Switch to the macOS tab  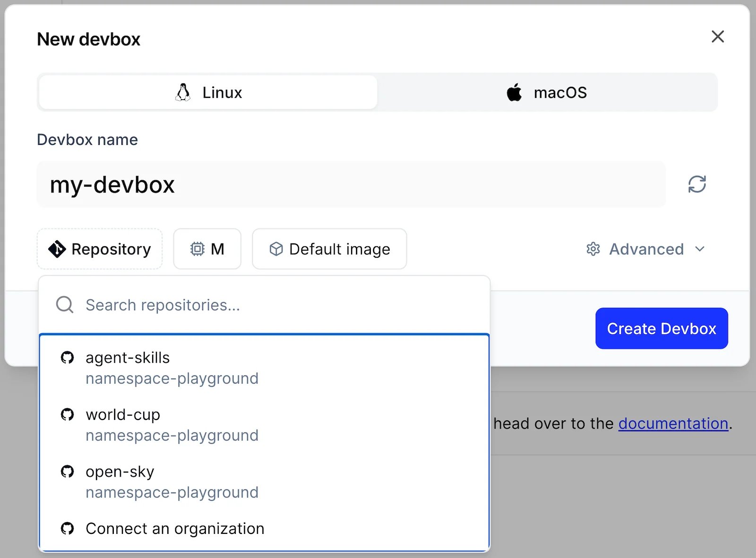(x=547, y=92)
